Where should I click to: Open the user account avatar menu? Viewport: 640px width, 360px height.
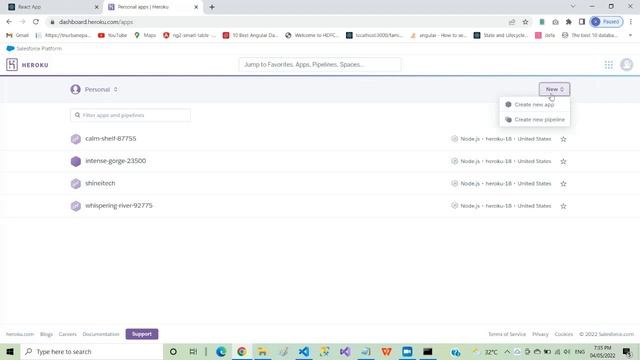coord(627,64)
